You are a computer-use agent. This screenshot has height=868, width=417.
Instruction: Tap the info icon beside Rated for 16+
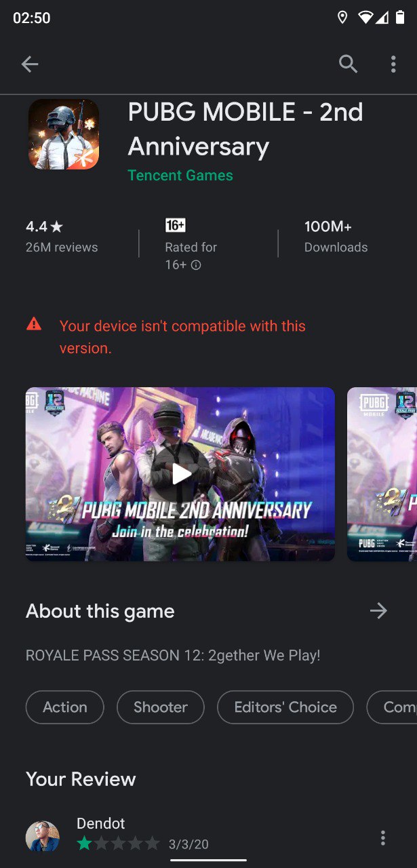(x=196, y=265)
